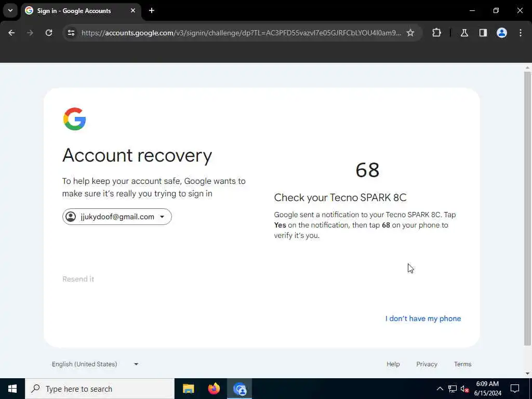
Task: Open Firefox from the taskbar
Action: 214,389
